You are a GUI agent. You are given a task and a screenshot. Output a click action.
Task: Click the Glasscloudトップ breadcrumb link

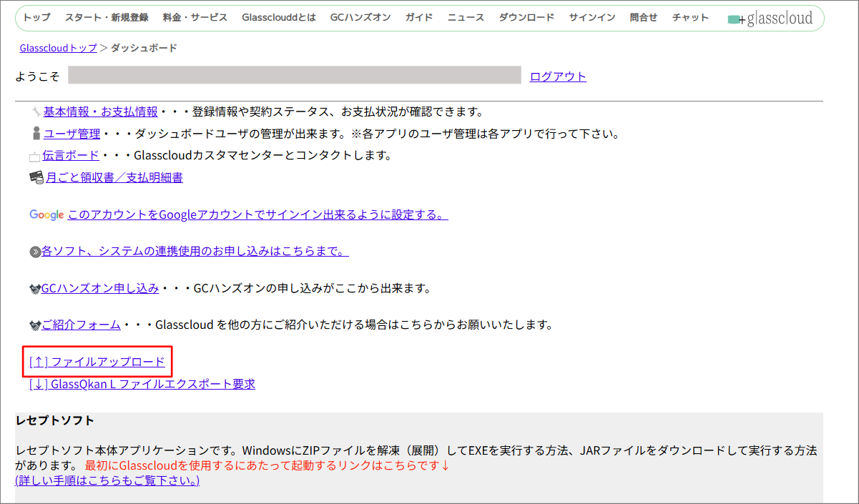point(57,48)
